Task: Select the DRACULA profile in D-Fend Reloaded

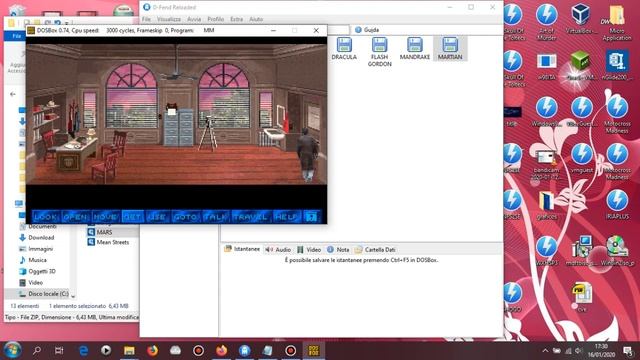Action: click(x=344, y=49)
